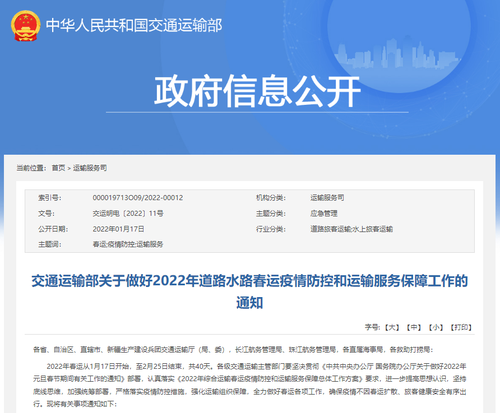Click the article title about 2022年道路水路春运

[x=250, y=292]
